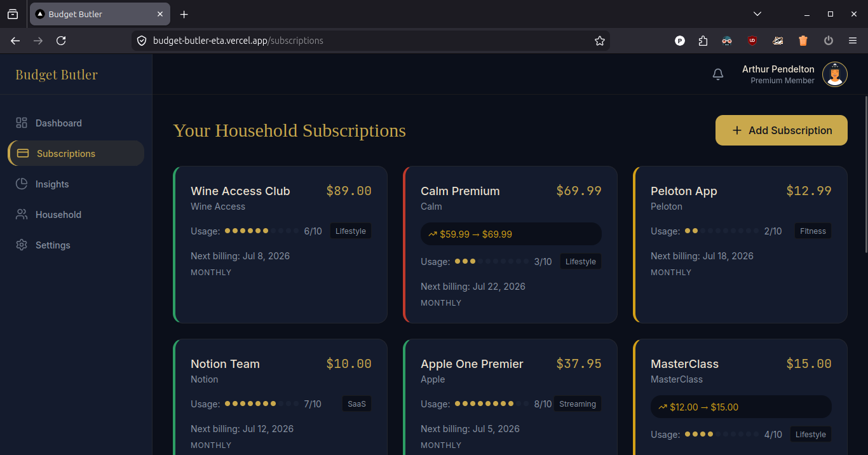868x455 pixels.
Task: Click the page vertical scrollbar
Action: tap(865, 175)
